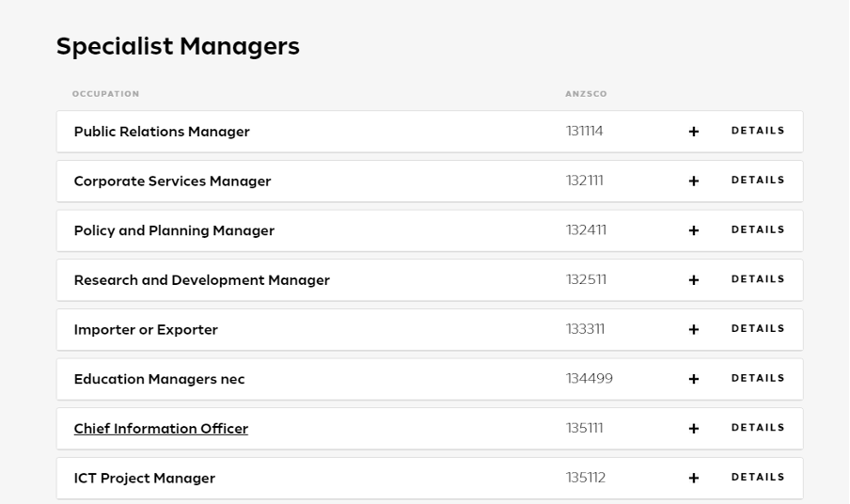Click plus icon for Corporate Services Manager
850x504 pixels.
coord(694,181)
